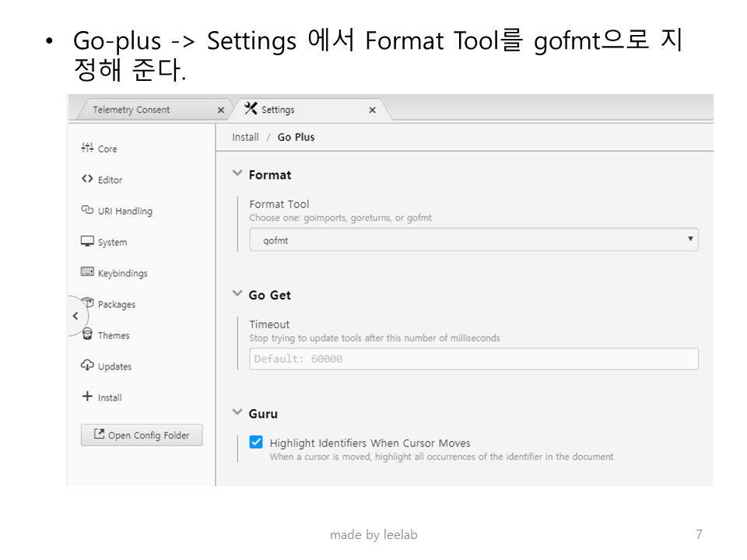Click the System monitor icon
Viewport: 747px width, 560px height.
(x=87, y=241)
